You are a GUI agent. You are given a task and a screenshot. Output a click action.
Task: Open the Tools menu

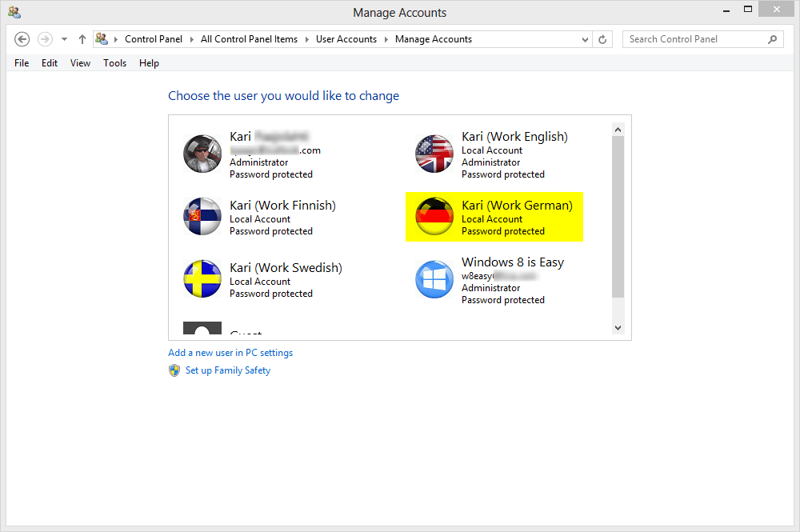click(114, 63)
